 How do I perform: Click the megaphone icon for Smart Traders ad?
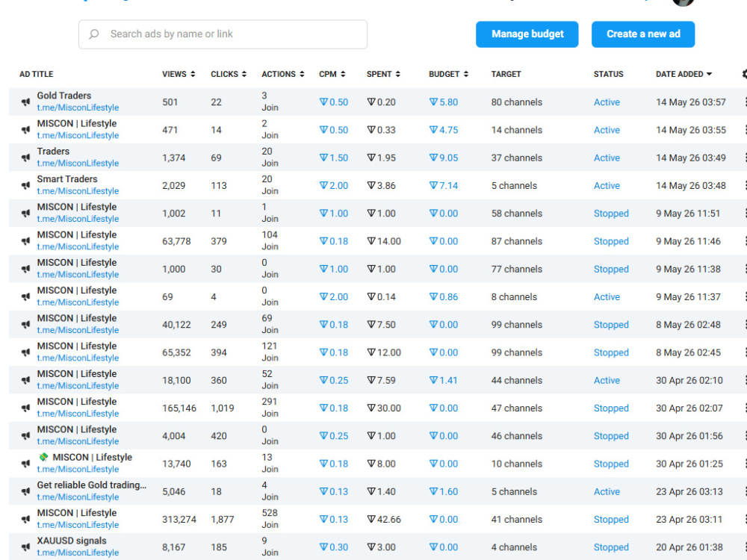[25, 185]
